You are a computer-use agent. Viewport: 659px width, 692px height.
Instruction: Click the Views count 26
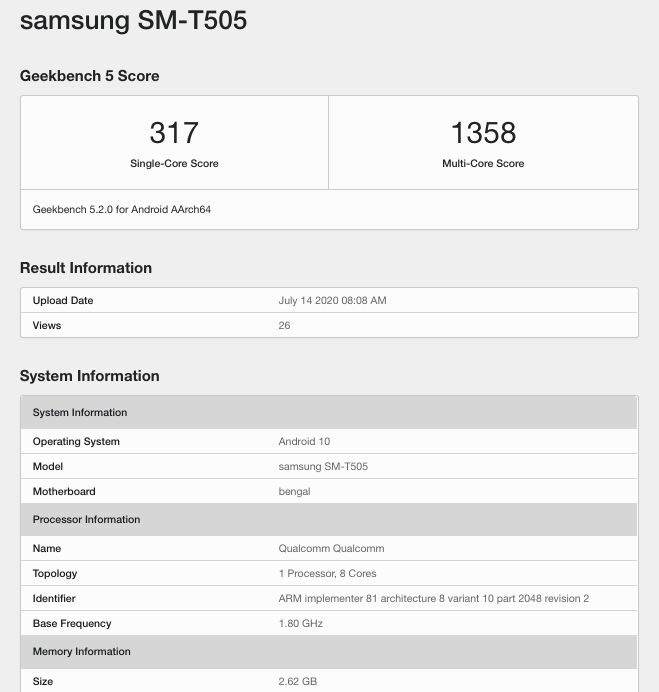coord(284,325)
